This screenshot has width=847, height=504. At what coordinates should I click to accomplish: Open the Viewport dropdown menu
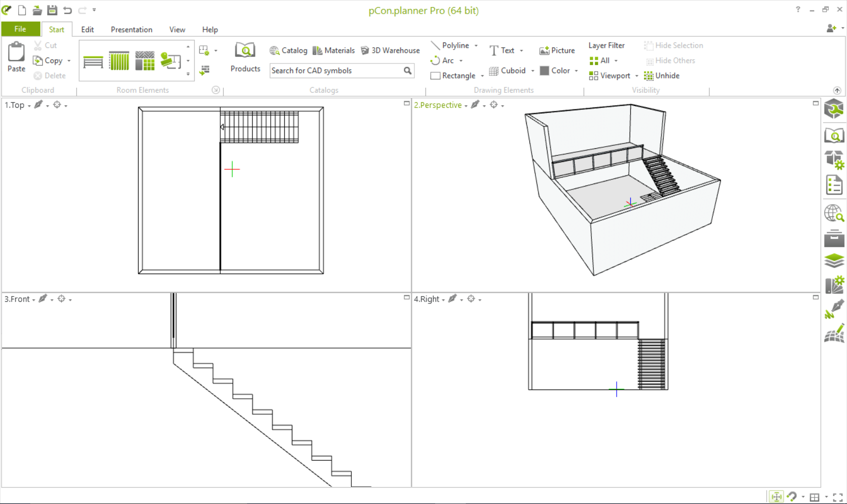(637, 76)
